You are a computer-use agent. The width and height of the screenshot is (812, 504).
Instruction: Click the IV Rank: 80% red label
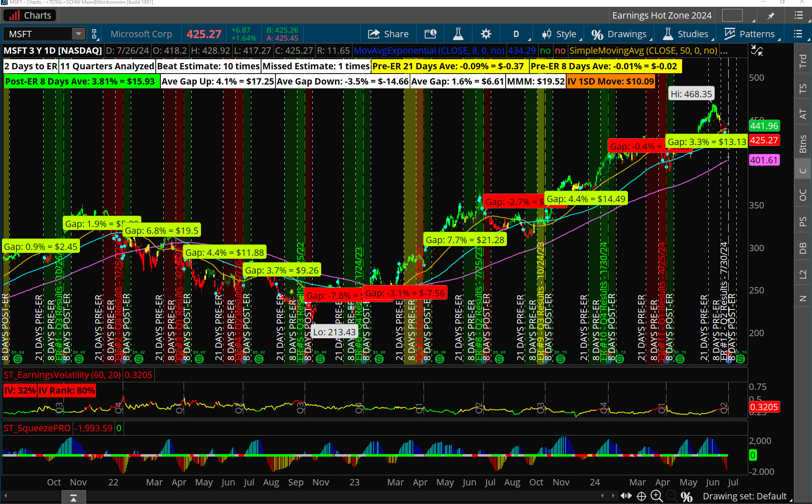click(x=66, y=390)
